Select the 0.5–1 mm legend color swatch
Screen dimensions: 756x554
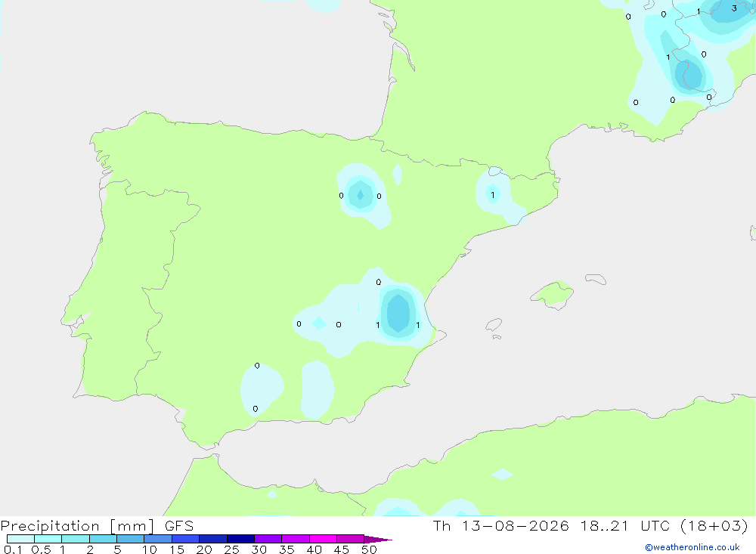tap(48, 539)
